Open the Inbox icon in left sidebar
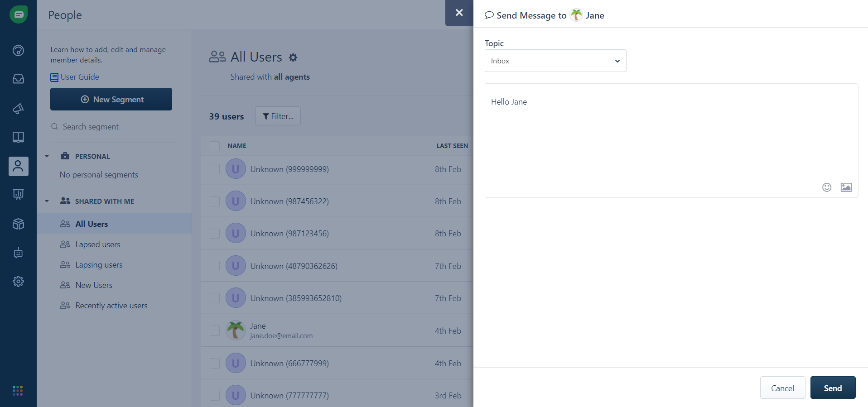This screenshot has height=407, width=868. coord(18,79)
